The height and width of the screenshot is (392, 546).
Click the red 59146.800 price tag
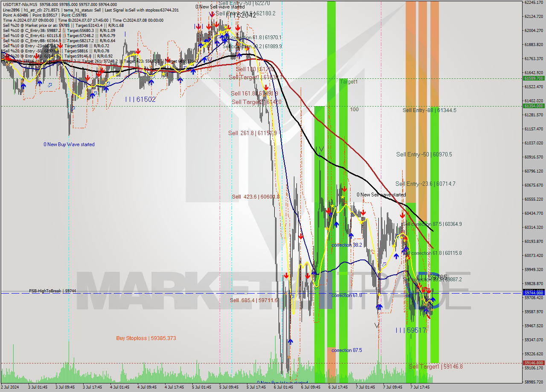click(534, 363)
